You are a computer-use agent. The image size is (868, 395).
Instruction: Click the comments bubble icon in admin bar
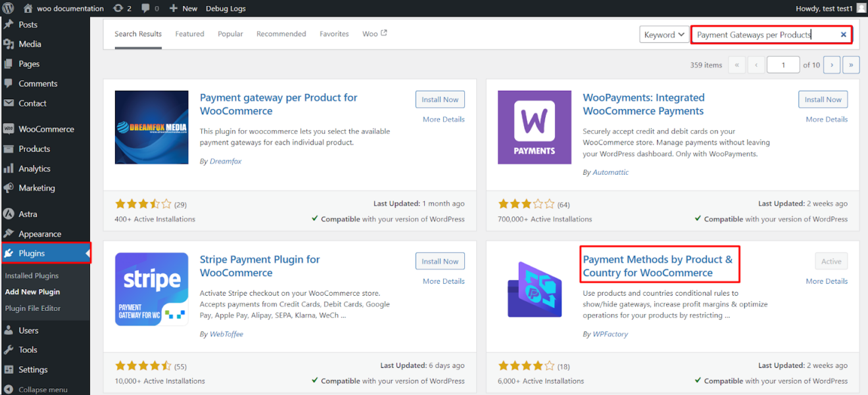point(146,9)
